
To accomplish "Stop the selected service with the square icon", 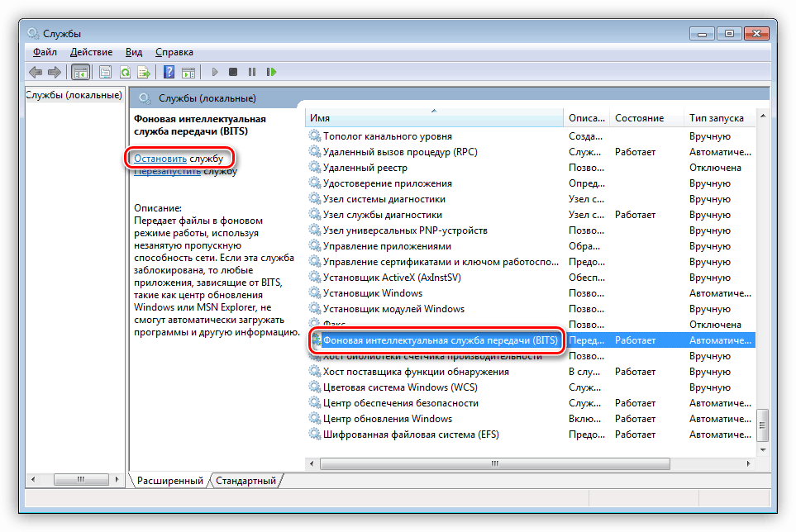I will click(x=234, y=72).
